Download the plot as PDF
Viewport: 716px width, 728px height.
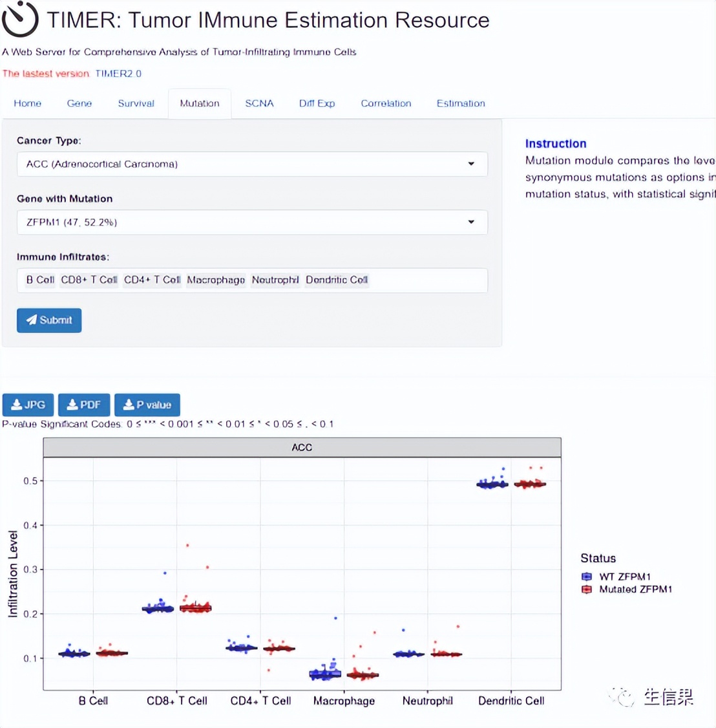click(x=83, y=404)
